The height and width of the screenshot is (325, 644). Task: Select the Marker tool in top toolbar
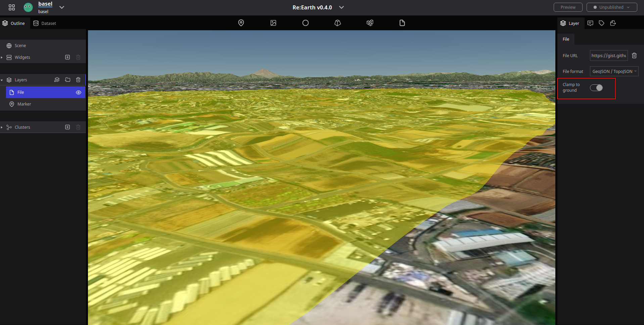pos(241,23)
